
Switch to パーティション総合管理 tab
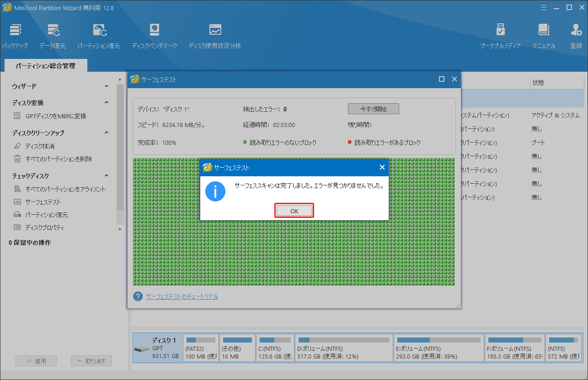pyautogui.click(x=45, y=66)
